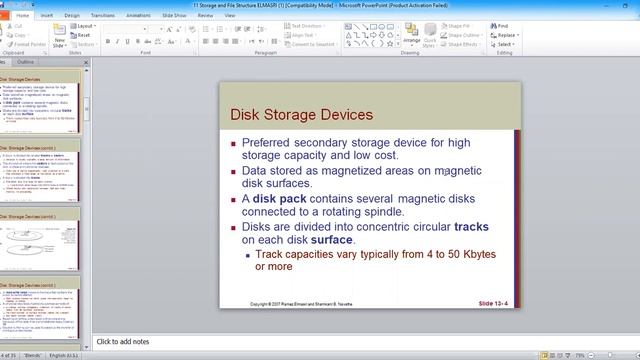Select the Rounded Rectangle shape
This screenshot has height=360, width=640.
pos(390,27)
